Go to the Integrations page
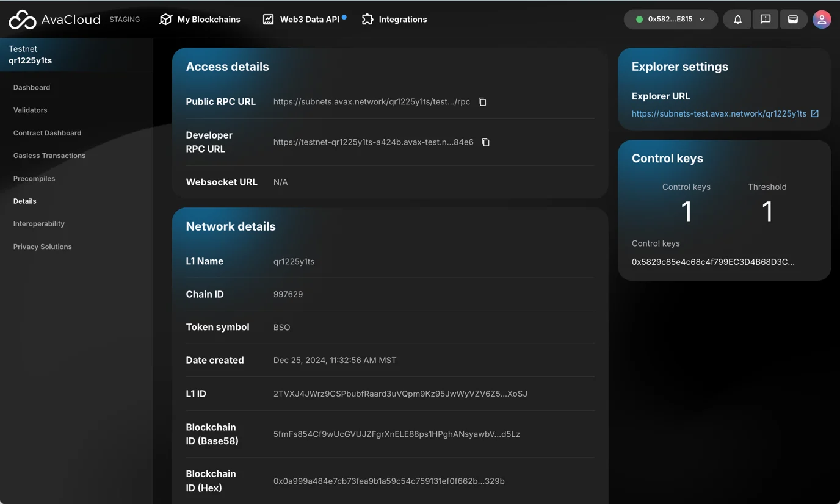This screenshot has height=504, width=840. click(x=394, y=20)
